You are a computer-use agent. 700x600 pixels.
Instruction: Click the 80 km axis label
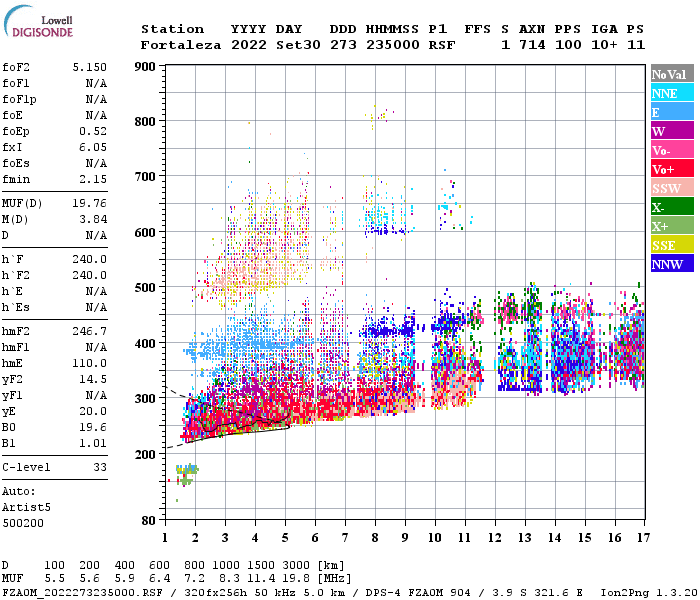click(x=149, y=520)
